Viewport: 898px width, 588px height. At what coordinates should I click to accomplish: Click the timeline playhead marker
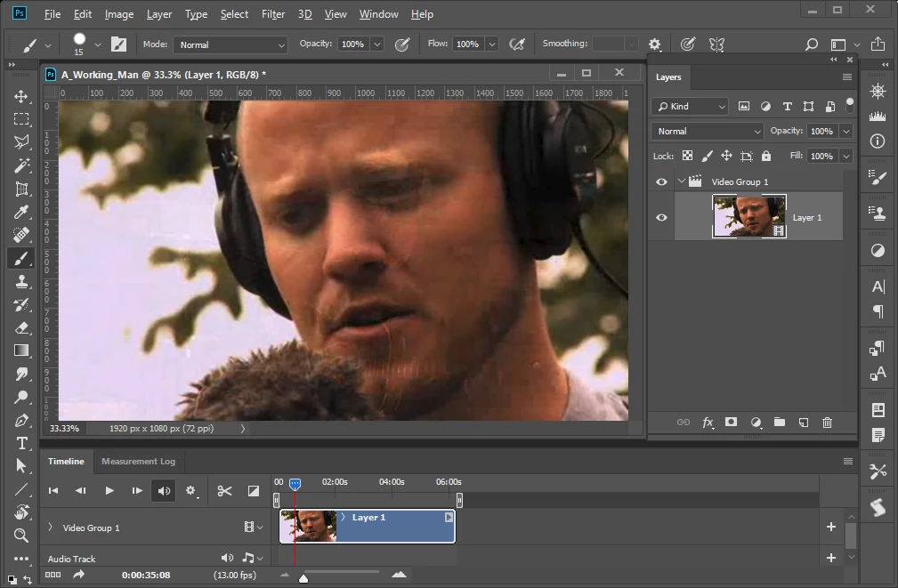click(x=295, y=485)
